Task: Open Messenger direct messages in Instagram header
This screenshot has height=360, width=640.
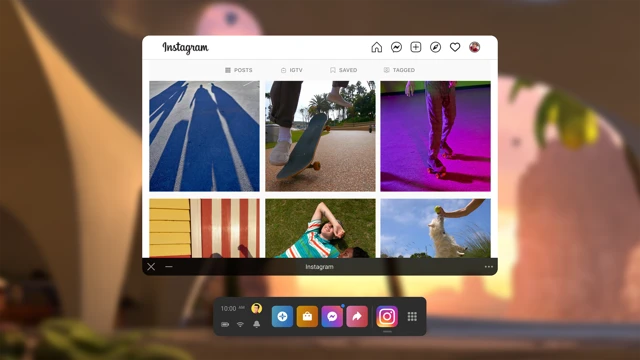Action: point(396,47)
